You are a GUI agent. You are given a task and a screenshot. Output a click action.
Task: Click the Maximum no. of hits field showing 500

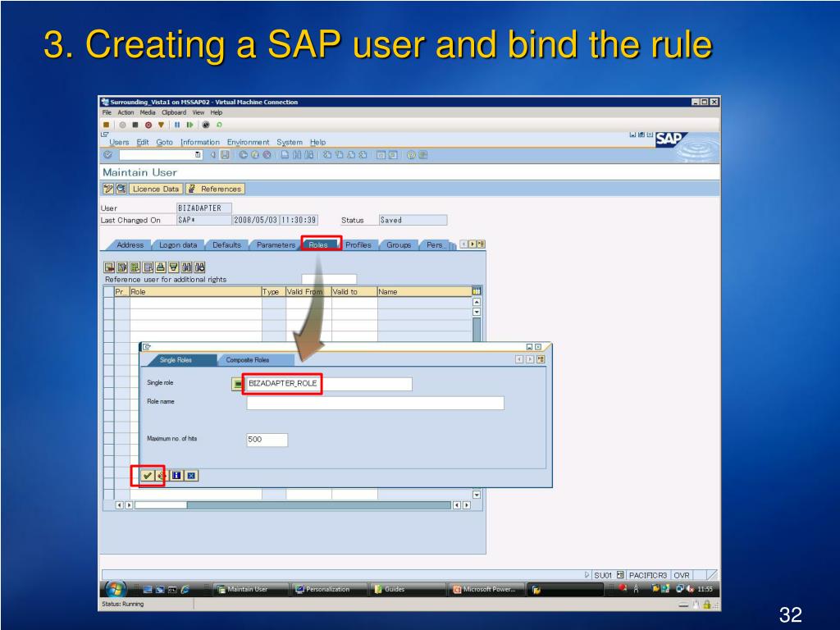267,440
